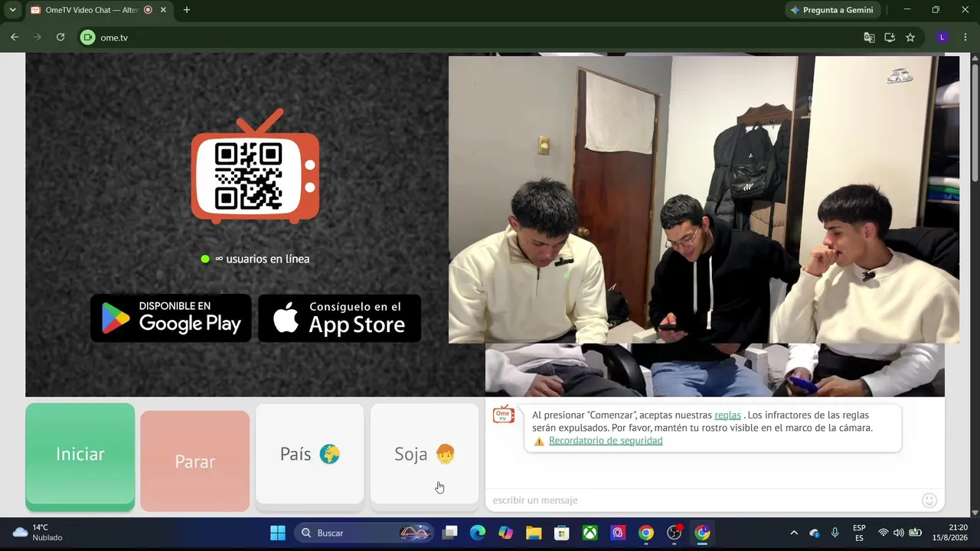Open the Chrome profile avatar
Viewport: 980px width, 551px height.
coord(942,37)
